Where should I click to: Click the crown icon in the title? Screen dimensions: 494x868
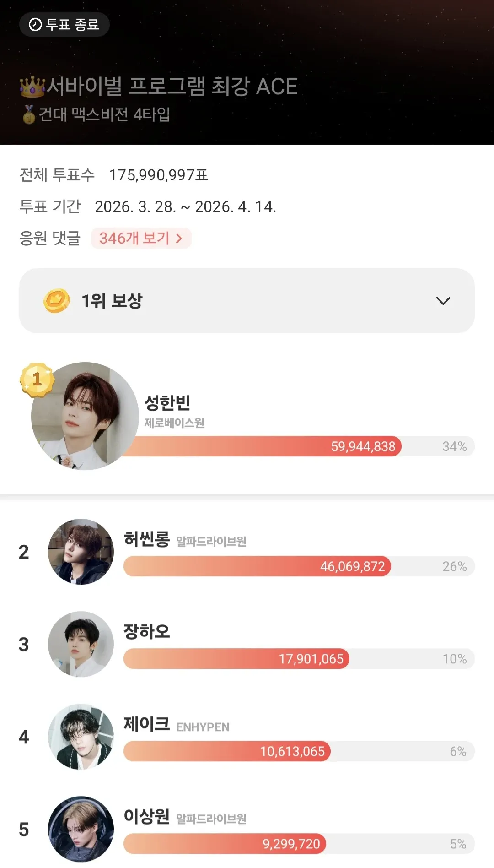click(32, 87)
